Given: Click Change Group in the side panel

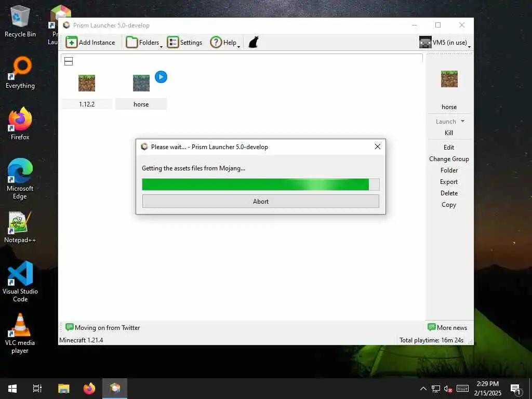Looking at the screenshot, I should pos(449,159).
